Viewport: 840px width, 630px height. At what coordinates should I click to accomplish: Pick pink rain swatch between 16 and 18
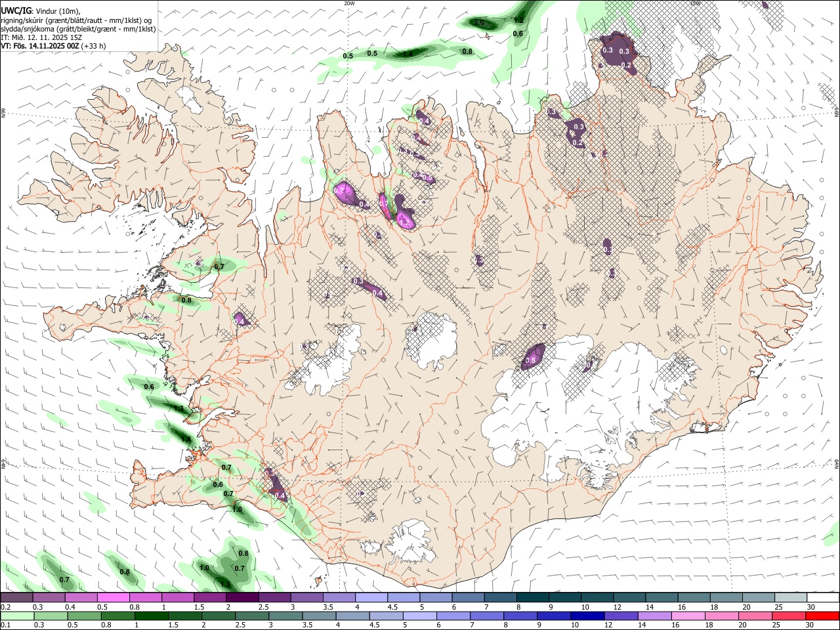click(x=687, y=616)
